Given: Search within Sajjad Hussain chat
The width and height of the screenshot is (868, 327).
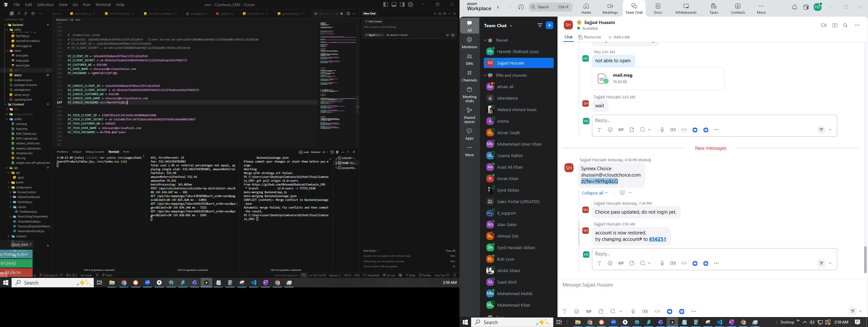Looking at the screenshot, I should pos(845,26).
